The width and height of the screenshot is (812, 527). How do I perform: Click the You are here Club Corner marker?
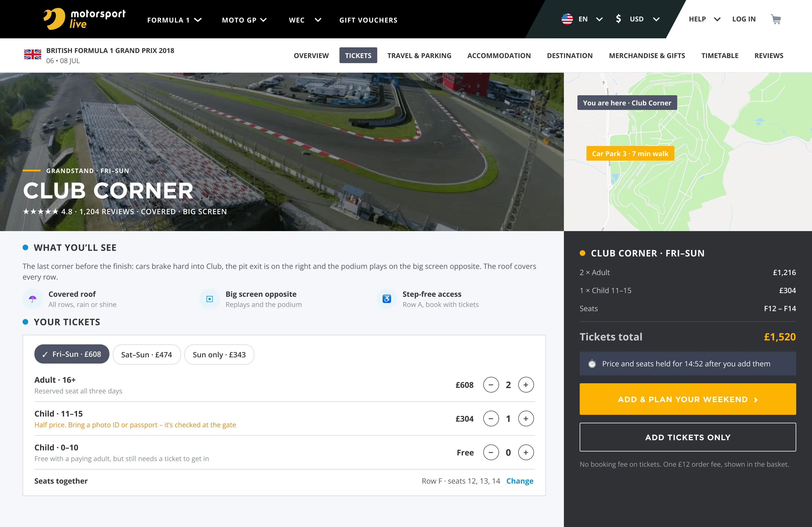coord(627,103)
